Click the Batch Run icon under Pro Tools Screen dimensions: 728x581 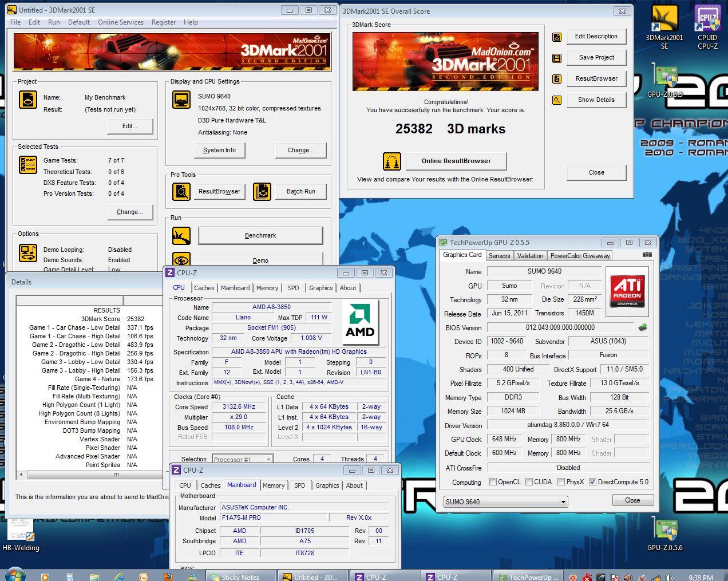262,191
